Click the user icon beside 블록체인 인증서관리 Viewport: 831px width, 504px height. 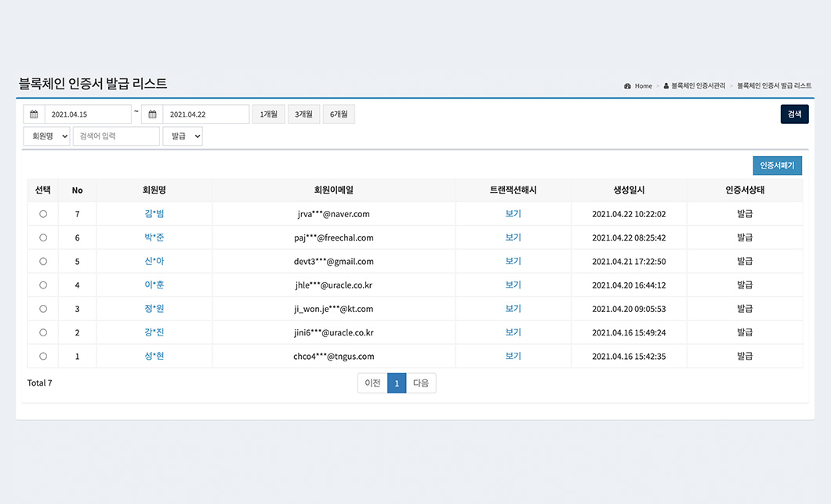pyautogui.click(x=666, y=86)
